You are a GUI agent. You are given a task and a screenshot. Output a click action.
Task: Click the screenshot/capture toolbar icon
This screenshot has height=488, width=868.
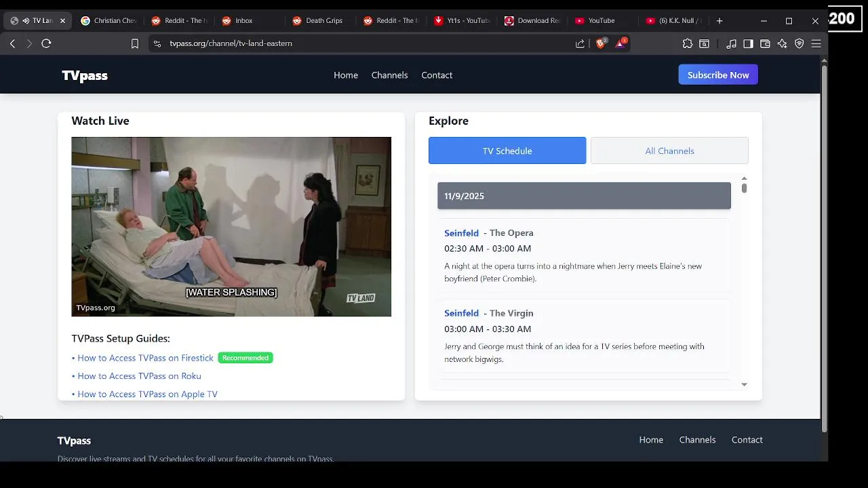tap(705, 43)
